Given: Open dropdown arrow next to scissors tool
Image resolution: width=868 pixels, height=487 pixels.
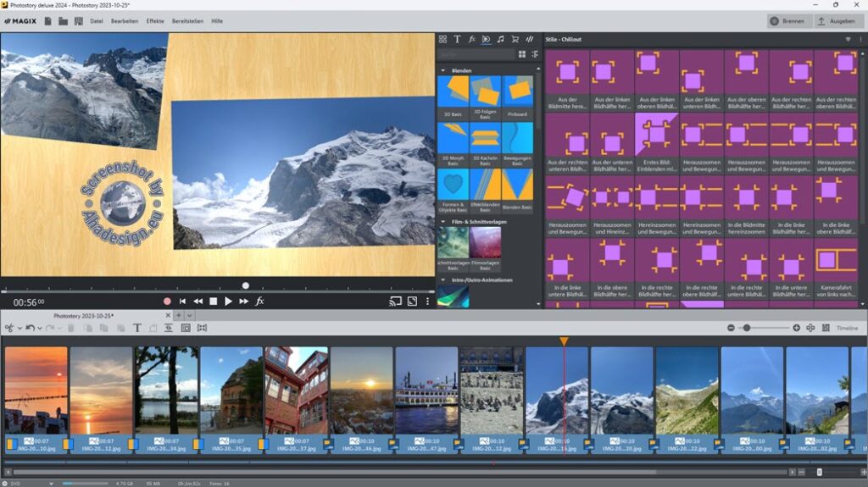Looking at the screenshot, I should [x=19, y=328].
